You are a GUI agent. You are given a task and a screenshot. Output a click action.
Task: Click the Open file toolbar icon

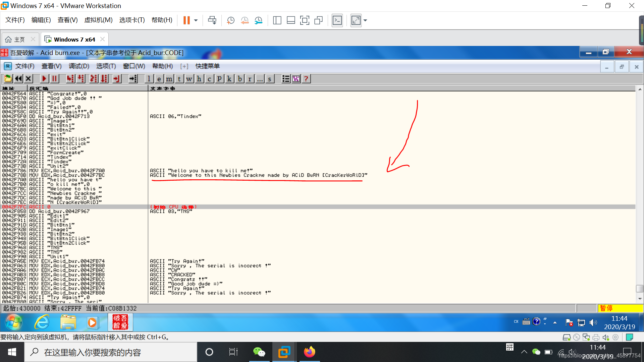pos(8,79)
